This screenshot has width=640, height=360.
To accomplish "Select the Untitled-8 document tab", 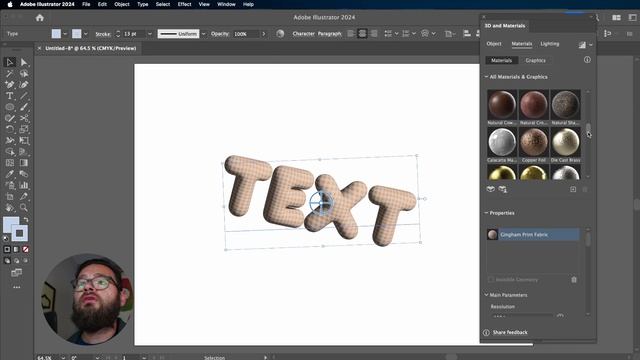I will click(91, 48).
